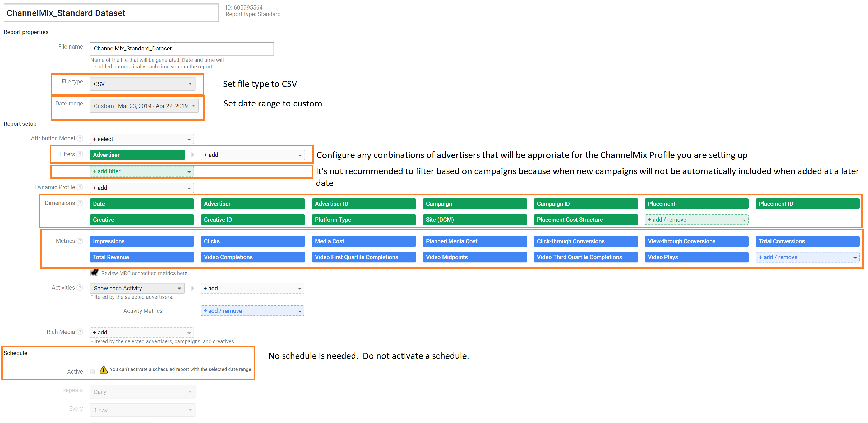
Task: Click the arrow next to Show each Activity
Action: pyautogui.click(x=192, y=288)
